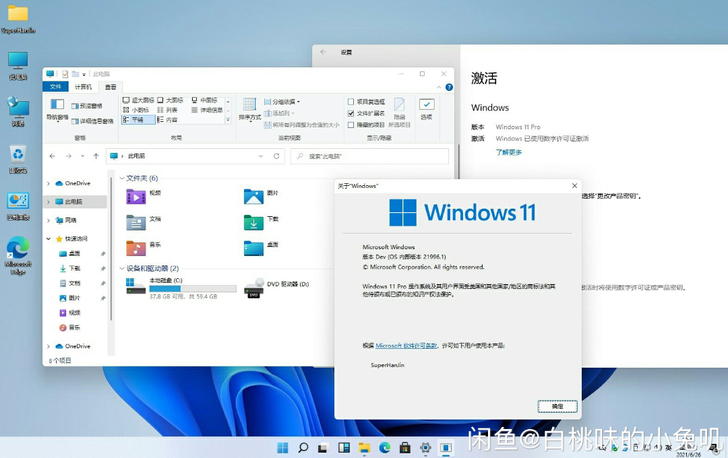Toggle the 详细信息窗格 details pane
Viewport: 728px width, 458px height.
click(x=92, y=121)
